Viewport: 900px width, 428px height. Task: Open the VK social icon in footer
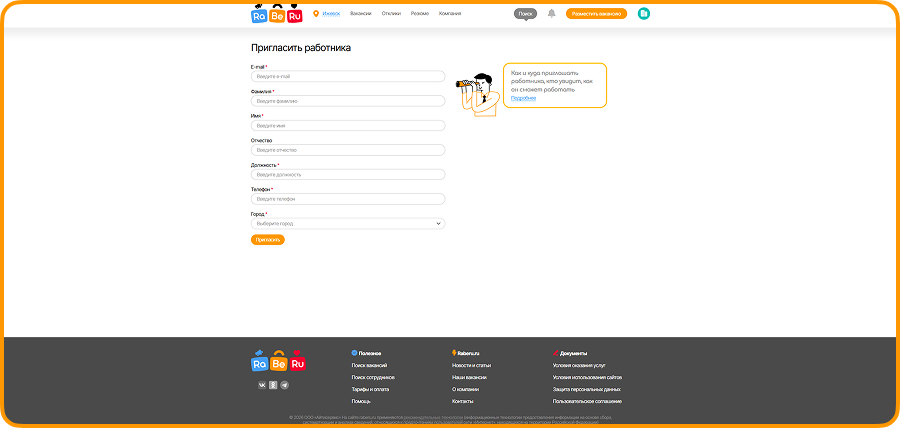coord(262,385)
